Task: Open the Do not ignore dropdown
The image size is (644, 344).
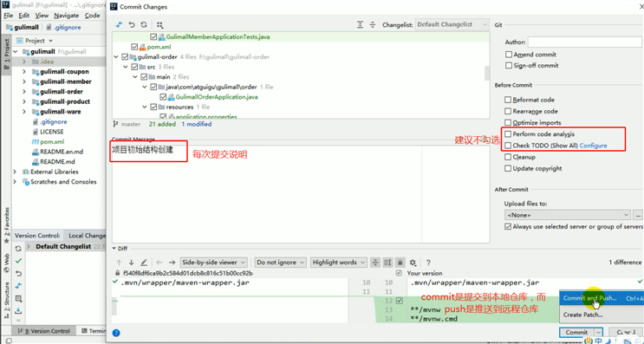Action: tap(280, 263)
